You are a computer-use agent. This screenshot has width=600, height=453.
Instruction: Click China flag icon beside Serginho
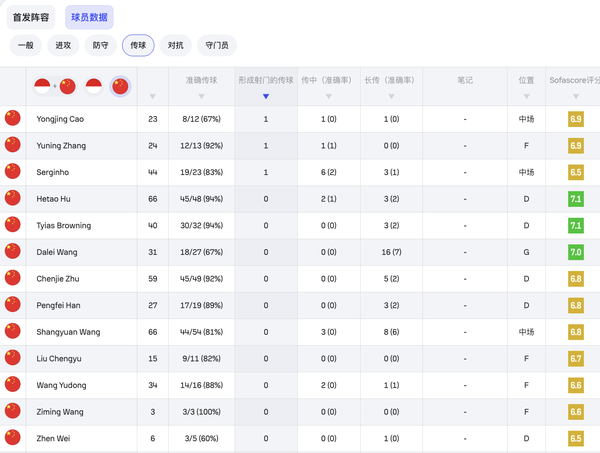[13, 171]
